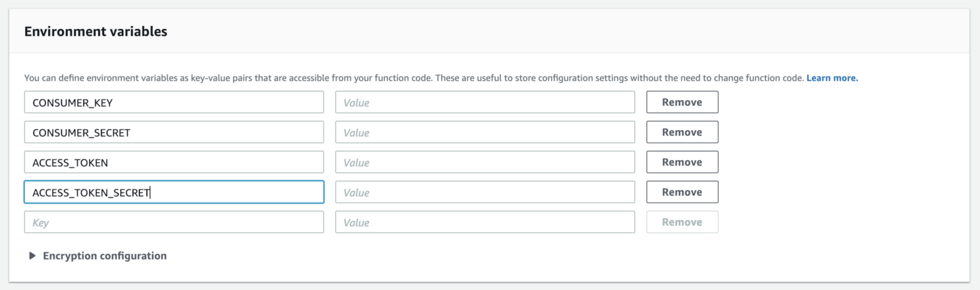
Task: Click the CONSUMER_SECRET key field
Action: pyautogui.click(x=174, y=132)
